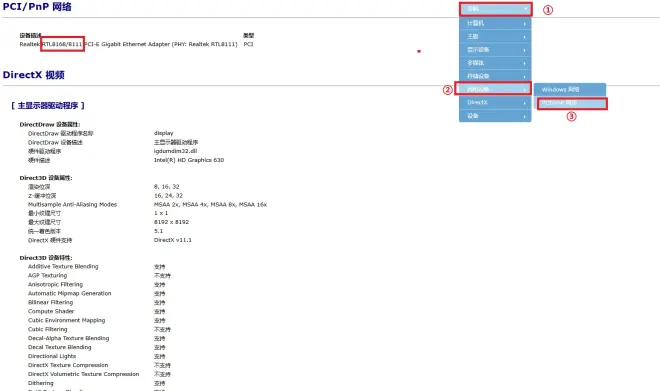Select the igdumdim32.dll driver value

(x=176, y=151)
